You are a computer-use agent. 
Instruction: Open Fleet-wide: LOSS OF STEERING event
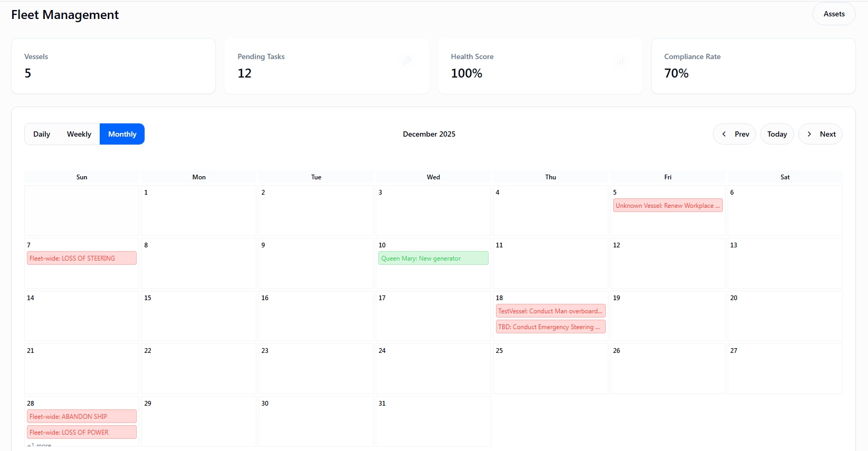[x=82, y=258]
